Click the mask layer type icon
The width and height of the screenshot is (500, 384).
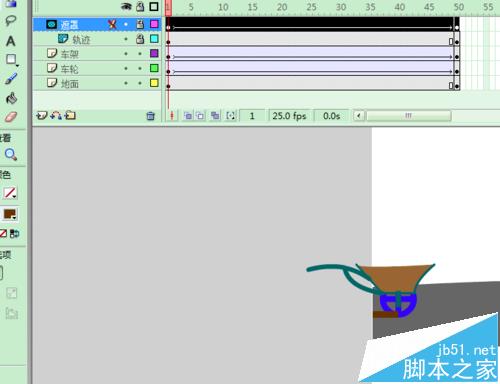(x=51, y=24)
